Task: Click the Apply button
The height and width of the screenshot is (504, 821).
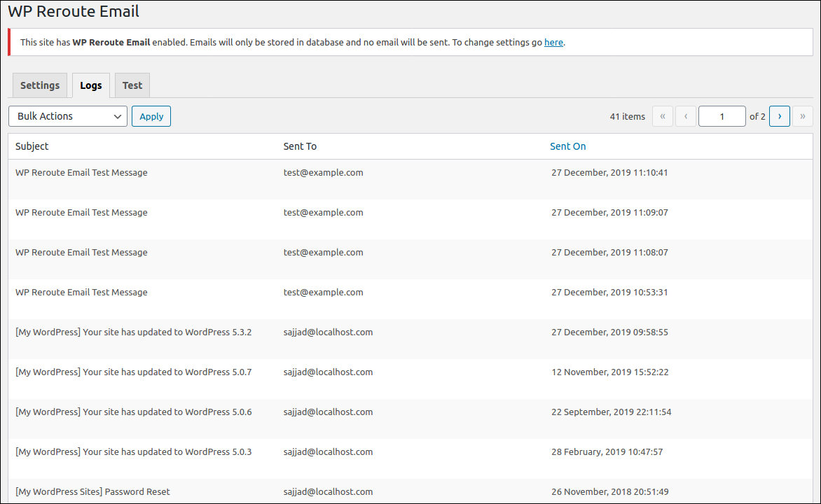Action: pyautogui.click(x=151, y=116)
